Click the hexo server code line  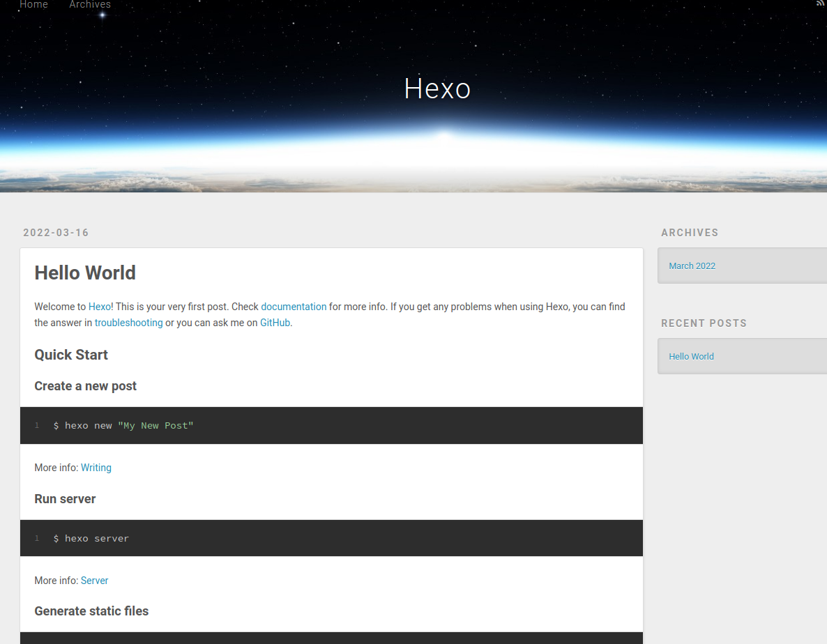91,538
